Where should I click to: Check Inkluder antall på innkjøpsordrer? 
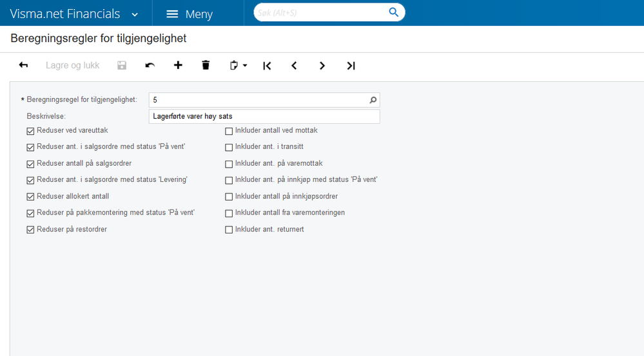click(x=229, y=197)
